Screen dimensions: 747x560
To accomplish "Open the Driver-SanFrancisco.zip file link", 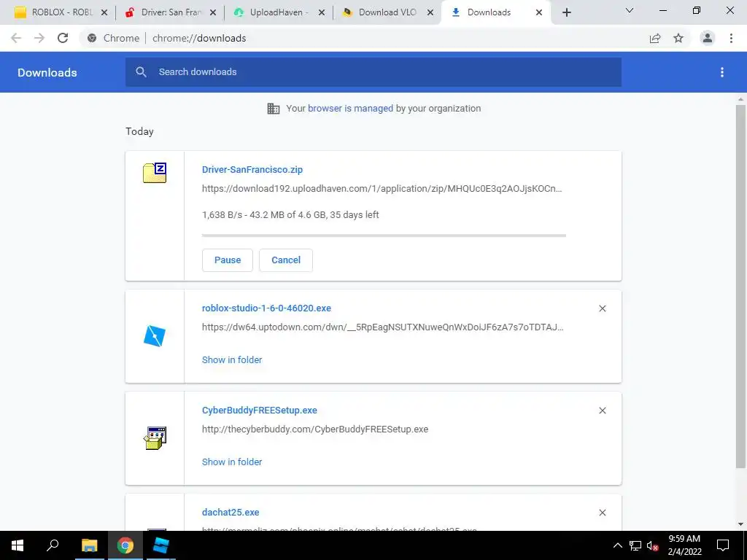I will [x=252, y=169].
